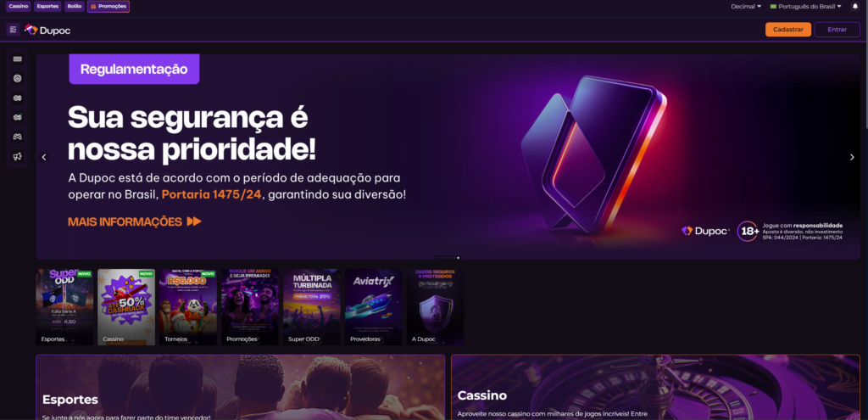
Task: Open the slot machine icon in sidebar
Action: [18, 59]
